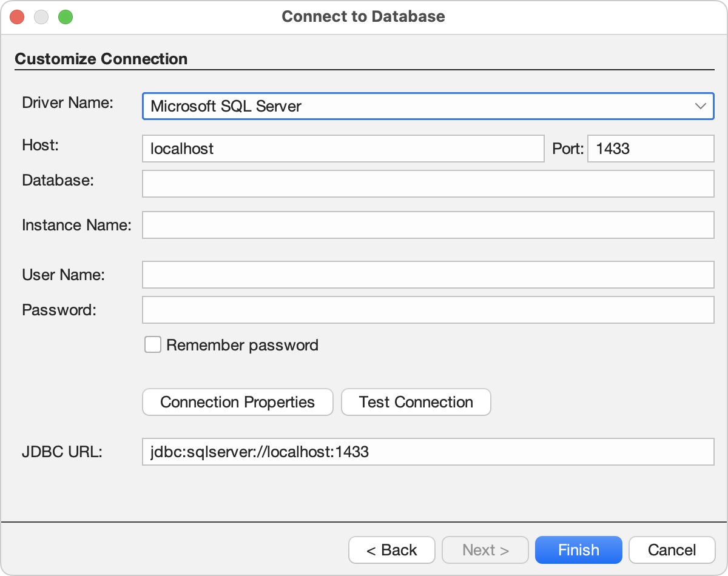The width and height of the screenshot is (728, 576).
Task: Go back with the Back button
Action: 391,550
